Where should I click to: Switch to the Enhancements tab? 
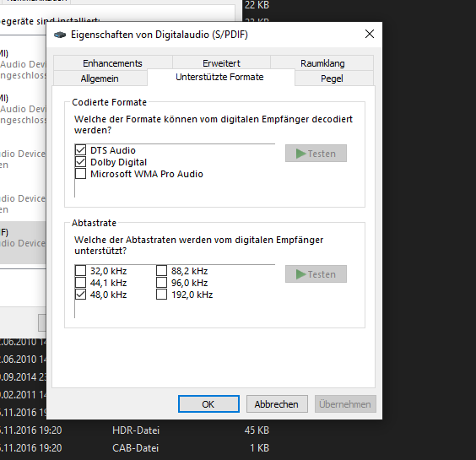point(112,63)
